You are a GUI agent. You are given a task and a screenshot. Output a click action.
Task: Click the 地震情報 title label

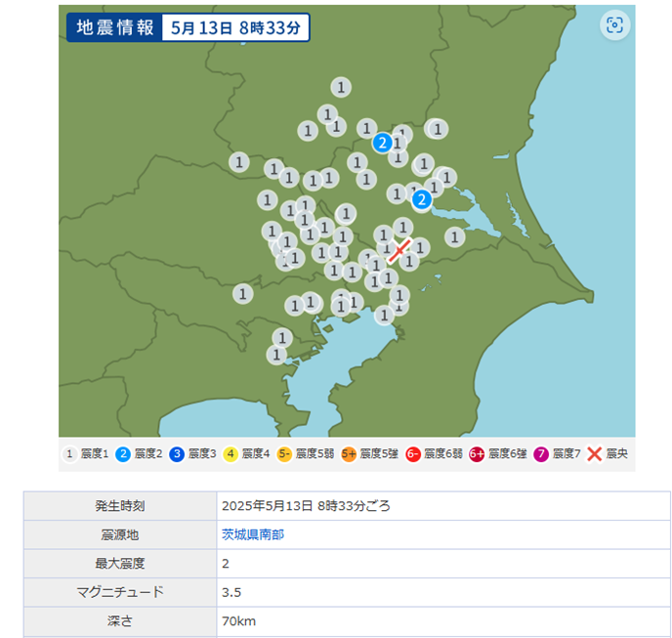point(109,27)
